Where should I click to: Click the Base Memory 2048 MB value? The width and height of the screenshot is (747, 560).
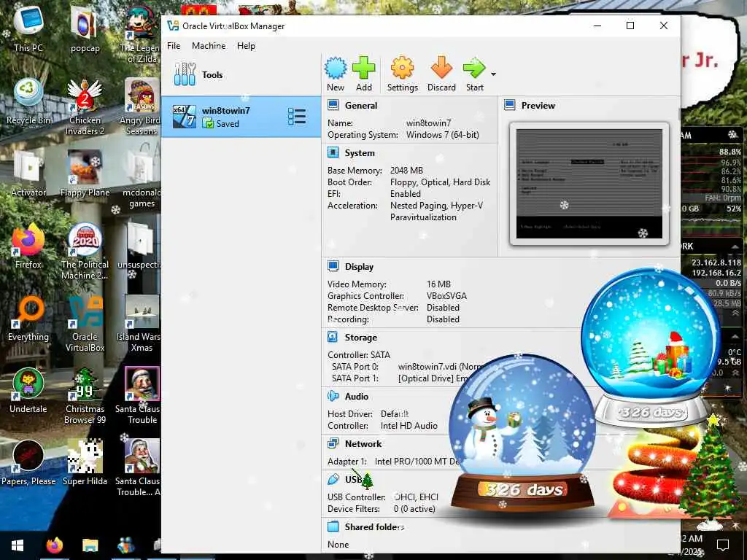pos(406,171)
